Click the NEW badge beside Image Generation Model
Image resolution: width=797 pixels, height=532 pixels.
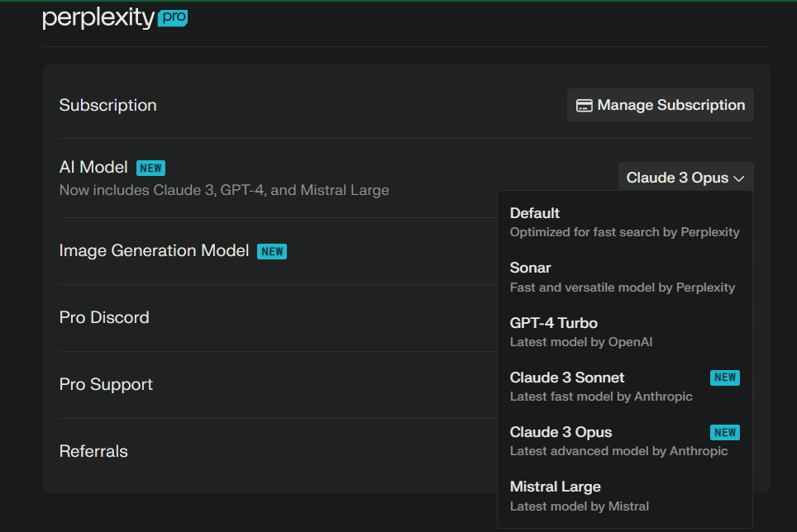click(272, 251)
